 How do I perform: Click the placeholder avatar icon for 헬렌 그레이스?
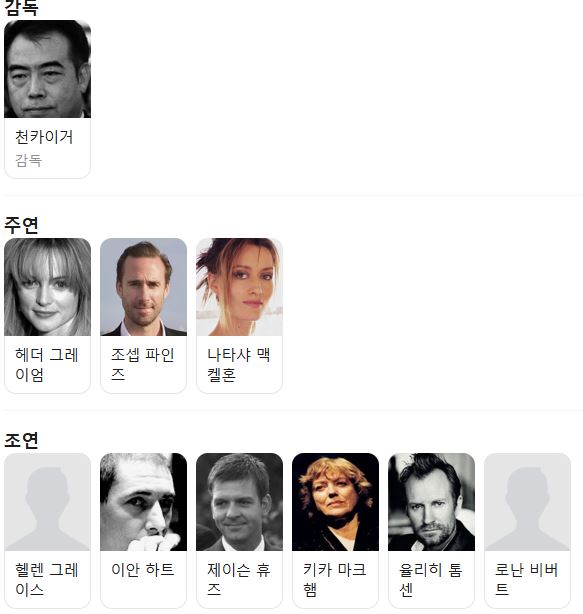tap(47, 502)
